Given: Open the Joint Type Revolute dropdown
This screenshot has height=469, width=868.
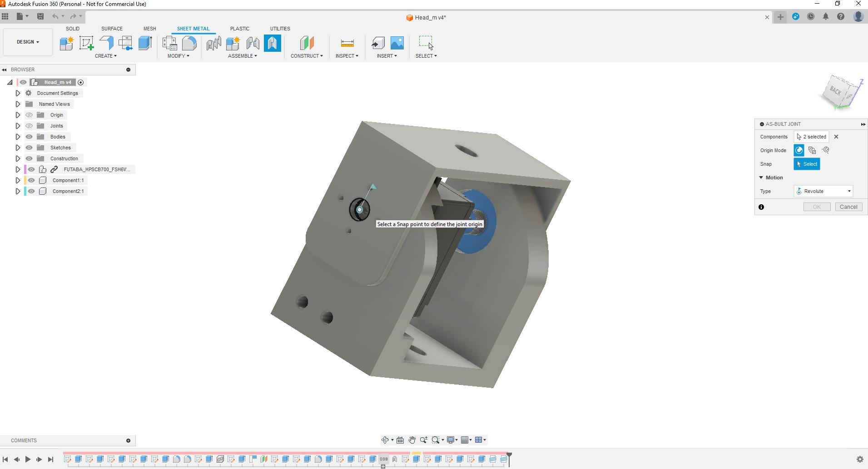Looking at the screenshot, I should [x=823, y=191].
